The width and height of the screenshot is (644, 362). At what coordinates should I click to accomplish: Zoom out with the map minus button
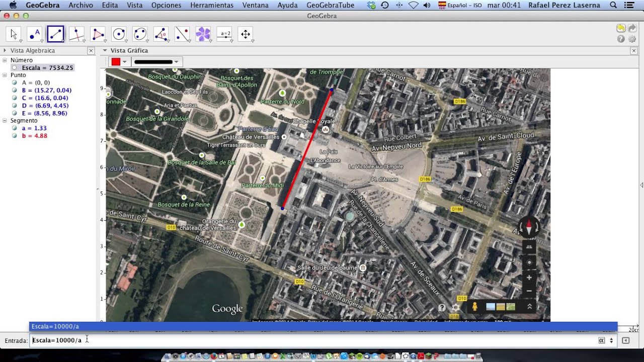pyautogui.click(x=529, y=291)
